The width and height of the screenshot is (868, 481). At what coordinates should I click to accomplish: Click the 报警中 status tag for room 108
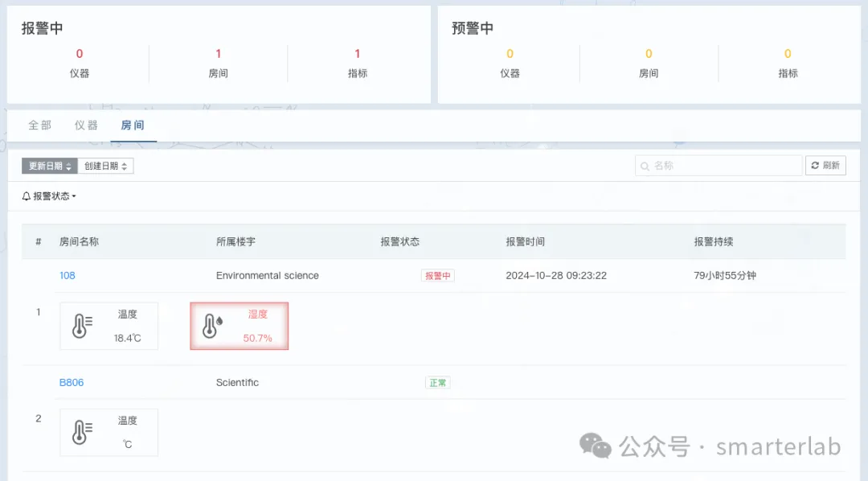pos(438,275)
